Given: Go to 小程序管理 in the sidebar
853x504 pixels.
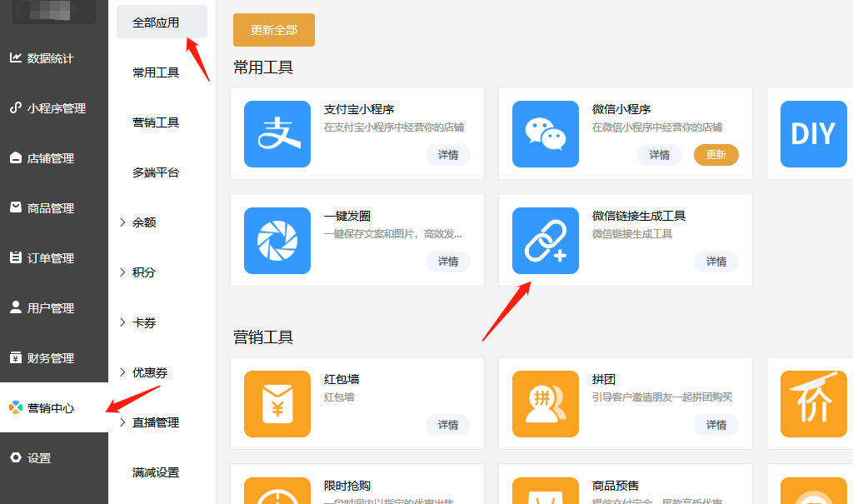Looking at the screenshot, I should 57,108.
